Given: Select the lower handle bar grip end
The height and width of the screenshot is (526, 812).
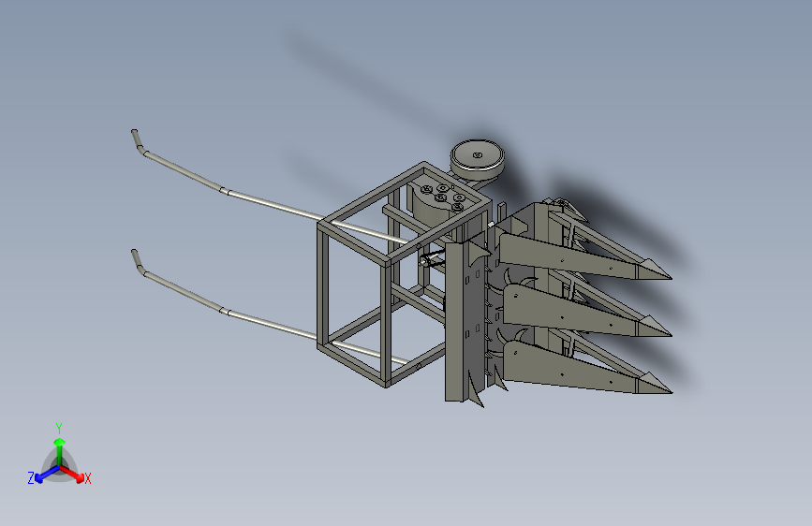Looking at the screenshot, I should click(x=139, y=261).
